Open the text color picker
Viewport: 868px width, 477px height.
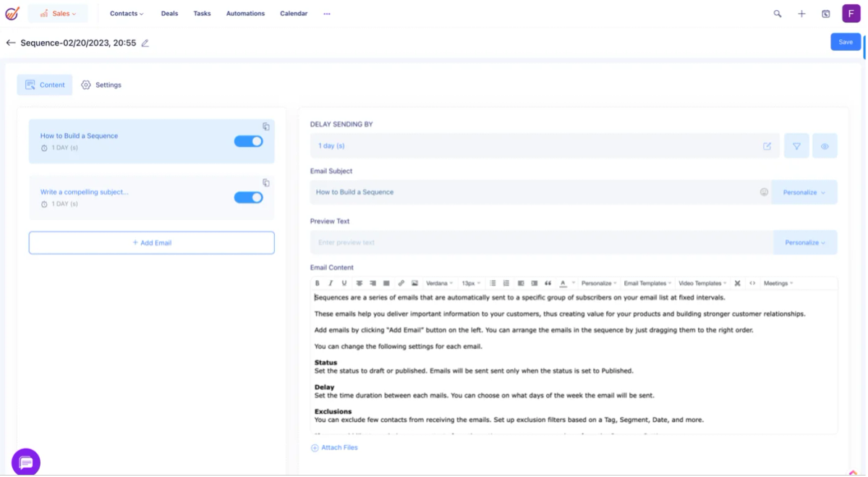coord(563,283)
